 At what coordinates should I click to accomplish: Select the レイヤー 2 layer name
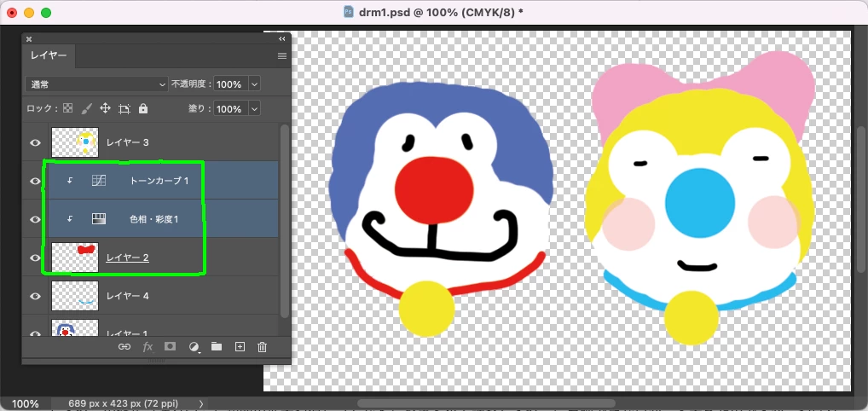click(127, 258)
